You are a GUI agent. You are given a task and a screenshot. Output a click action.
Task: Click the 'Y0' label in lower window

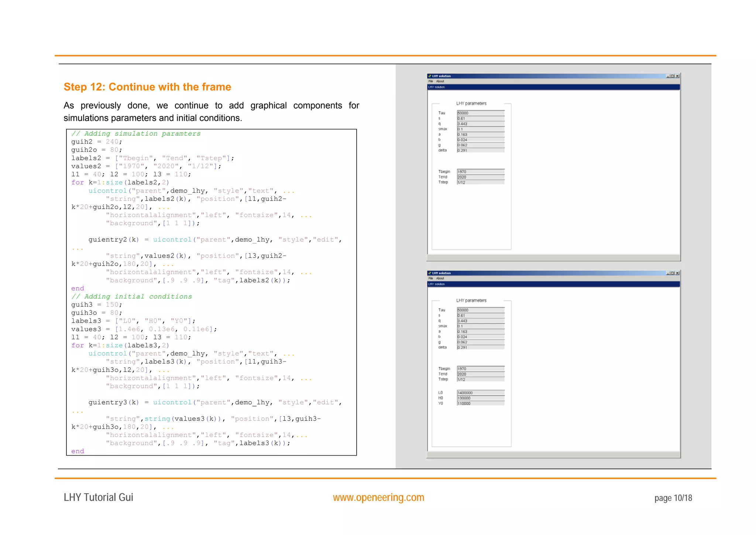pos(440,403)
